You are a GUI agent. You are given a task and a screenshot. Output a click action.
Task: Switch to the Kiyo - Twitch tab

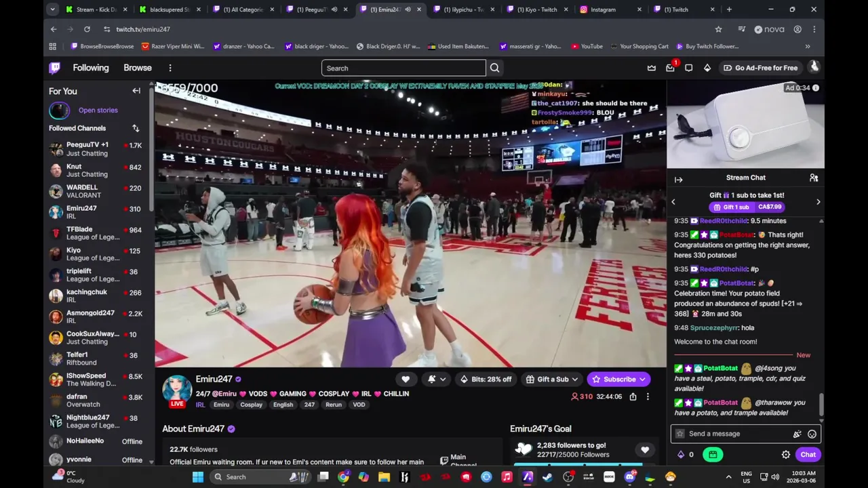[x=536, y=9]
